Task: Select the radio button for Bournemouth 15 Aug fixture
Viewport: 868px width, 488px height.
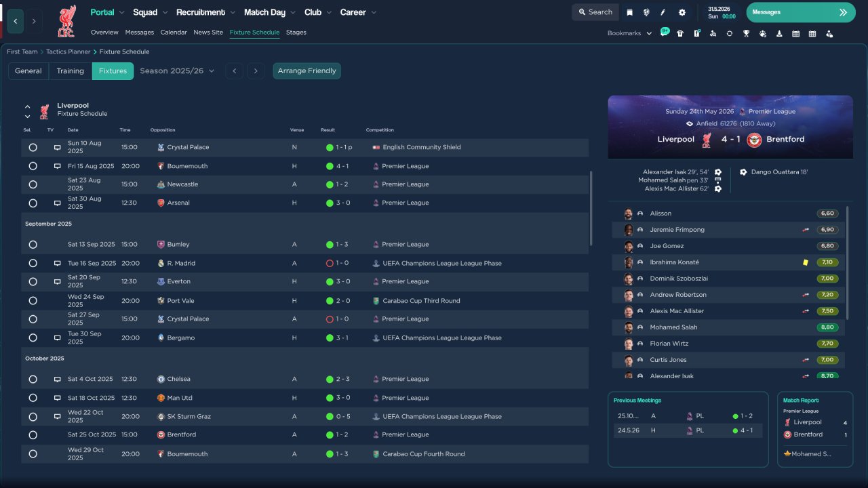Action: pos(33,166)
